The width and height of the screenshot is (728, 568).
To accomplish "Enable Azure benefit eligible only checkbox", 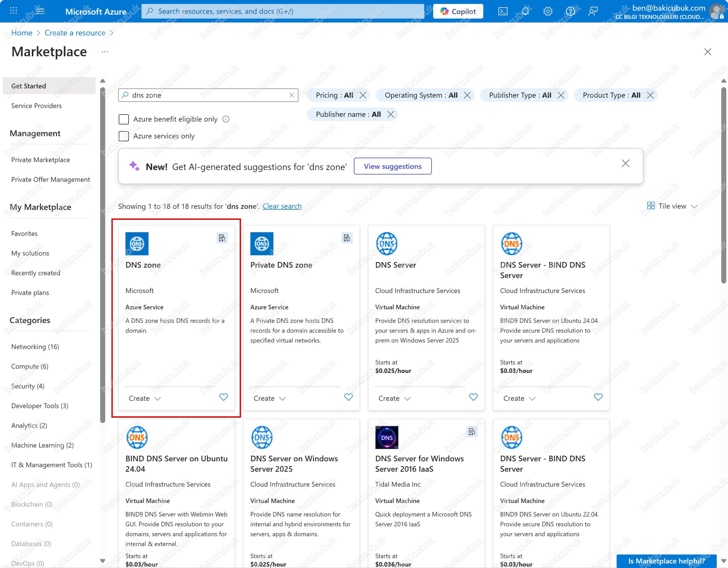I will click(x=124, y=119).
